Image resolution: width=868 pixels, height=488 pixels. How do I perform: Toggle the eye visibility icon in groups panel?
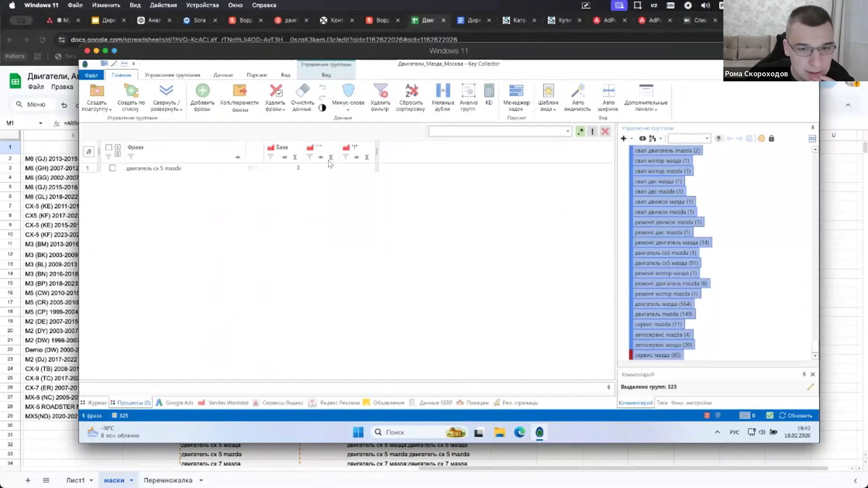[x=642, y=138]
